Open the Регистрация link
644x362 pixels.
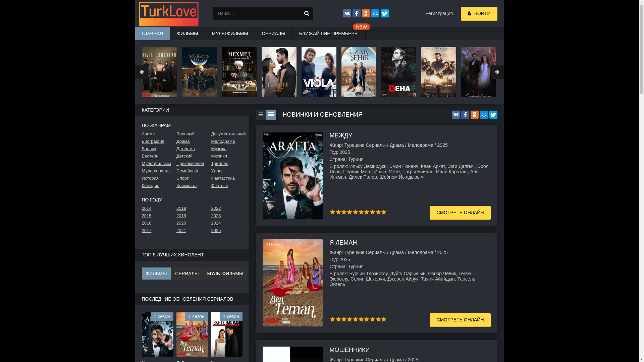439,13
